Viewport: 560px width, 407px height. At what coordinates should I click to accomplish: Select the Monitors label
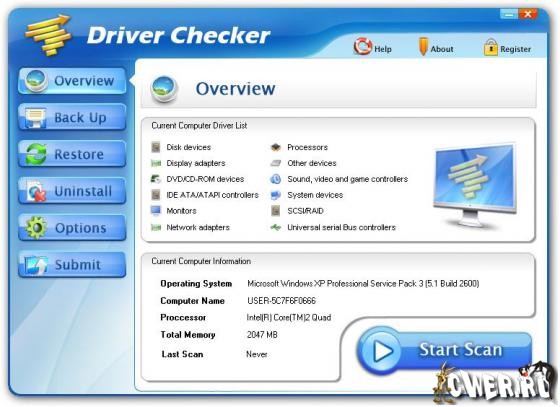(x=181, y=211)
